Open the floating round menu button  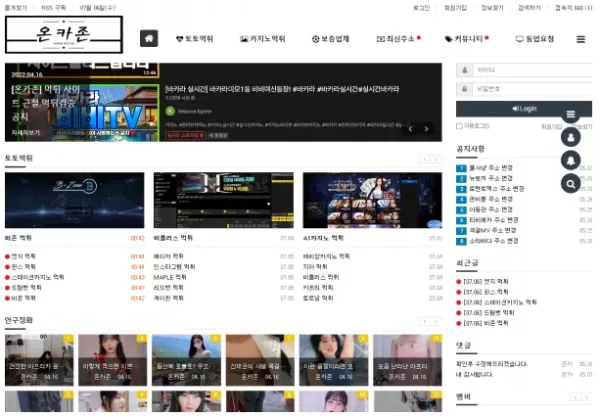571,114
